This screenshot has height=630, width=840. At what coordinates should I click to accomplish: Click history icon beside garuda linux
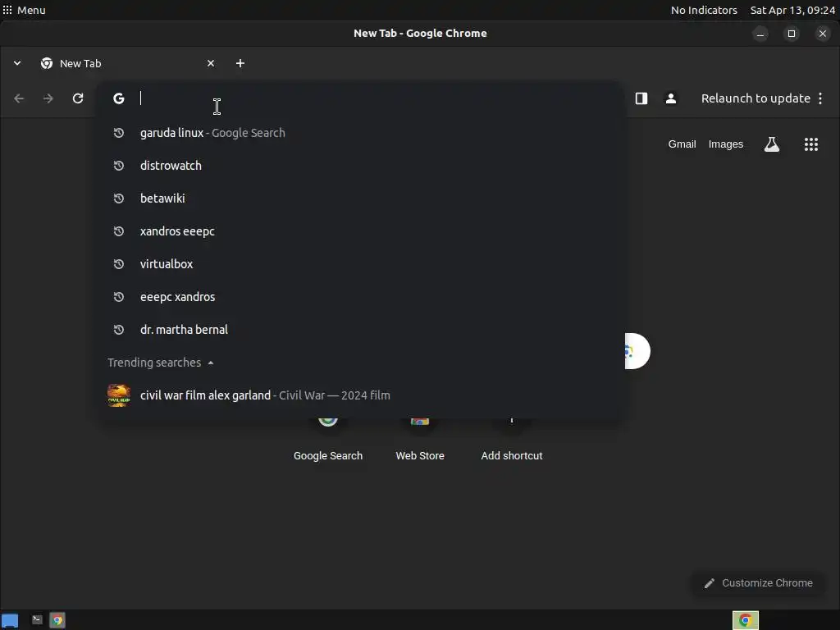coord(119,133)
